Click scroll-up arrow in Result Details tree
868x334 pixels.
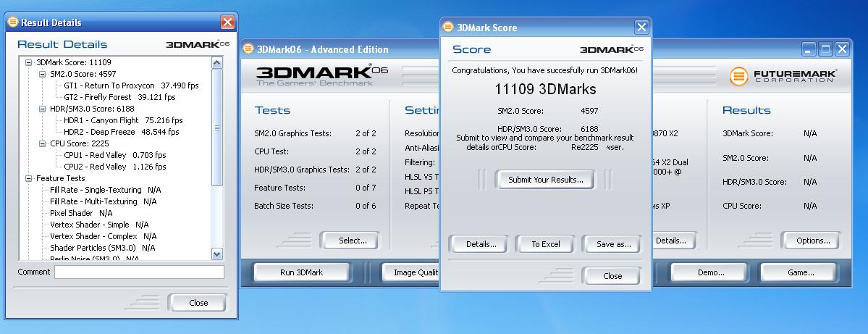(217, 62)
